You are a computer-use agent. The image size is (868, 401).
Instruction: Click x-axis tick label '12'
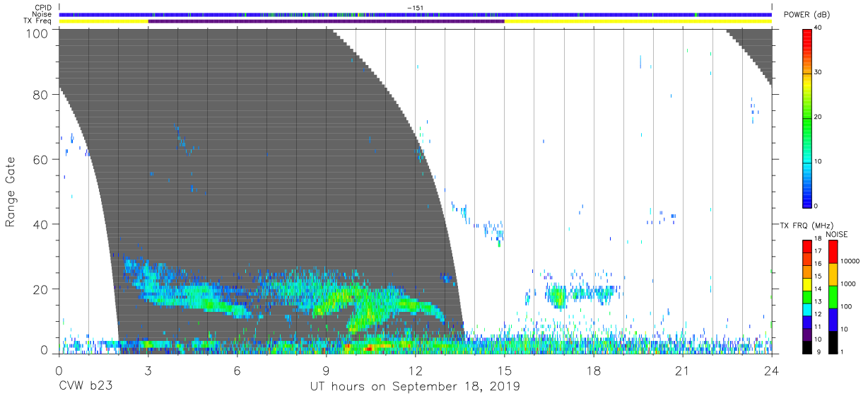(x=415, y=370)
